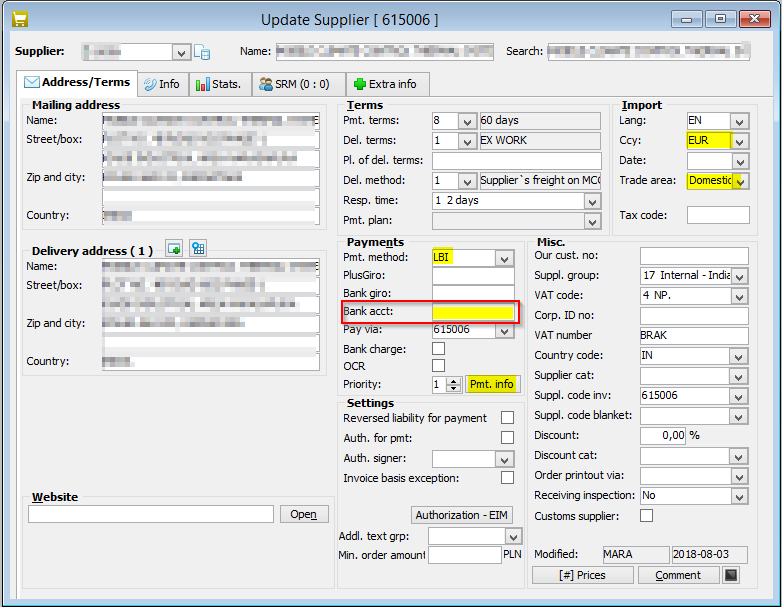Click the [#] Prices button
The height and width of the screenshot is (607, 782).
[583, 575]
